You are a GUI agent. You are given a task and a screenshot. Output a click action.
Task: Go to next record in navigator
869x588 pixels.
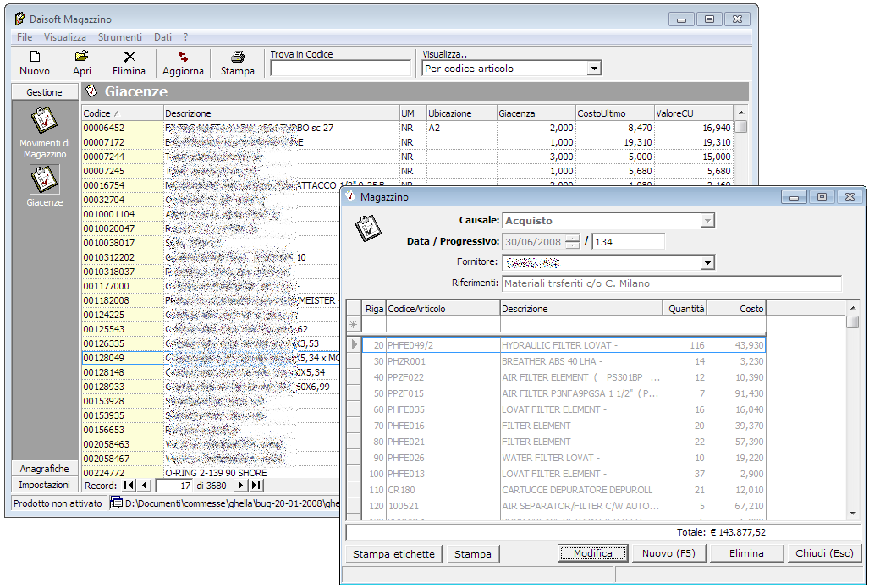(240, 486)
